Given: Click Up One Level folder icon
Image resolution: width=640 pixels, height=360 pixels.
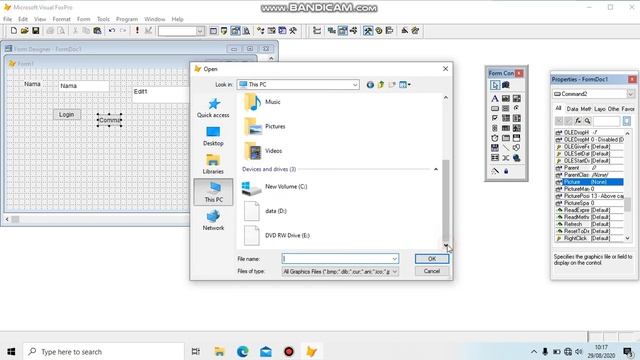Looking at the screenshot, I should click(x=381, y=84).
